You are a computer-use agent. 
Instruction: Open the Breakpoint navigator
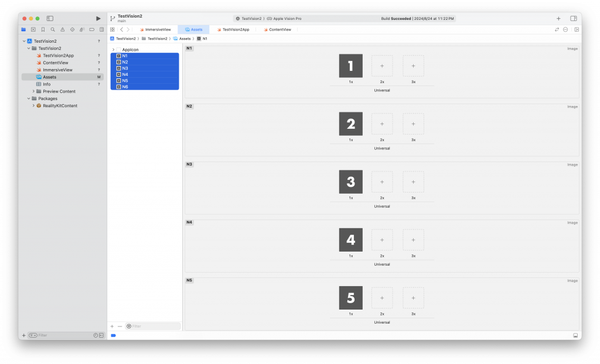point(92,29)
